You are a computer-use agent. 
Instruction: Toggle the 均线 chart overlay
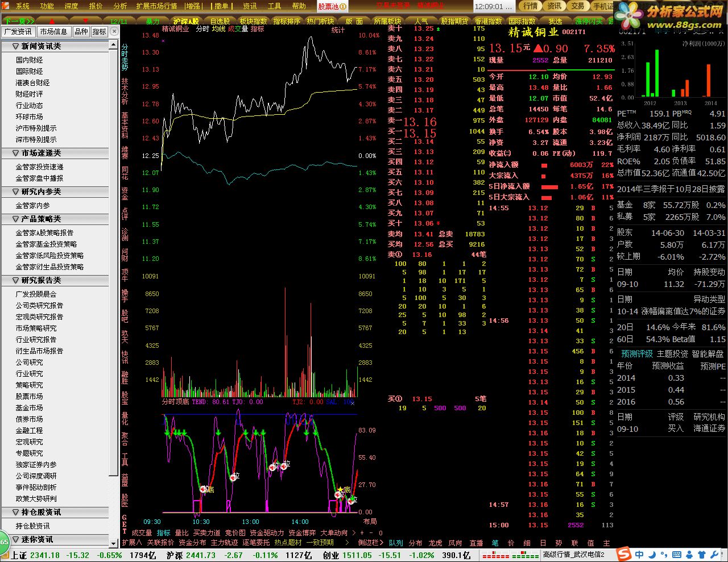[x=218, y=29]
